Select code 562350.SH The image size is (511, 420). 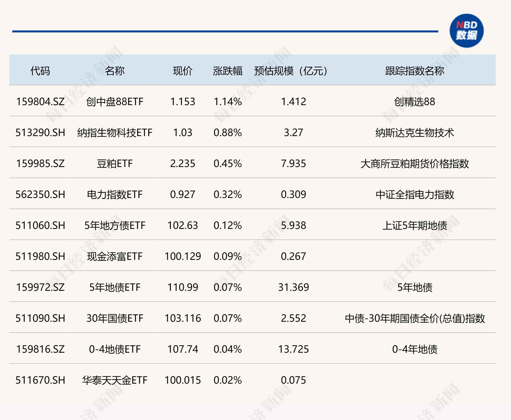pyautogui.click(x=40, y=195)
